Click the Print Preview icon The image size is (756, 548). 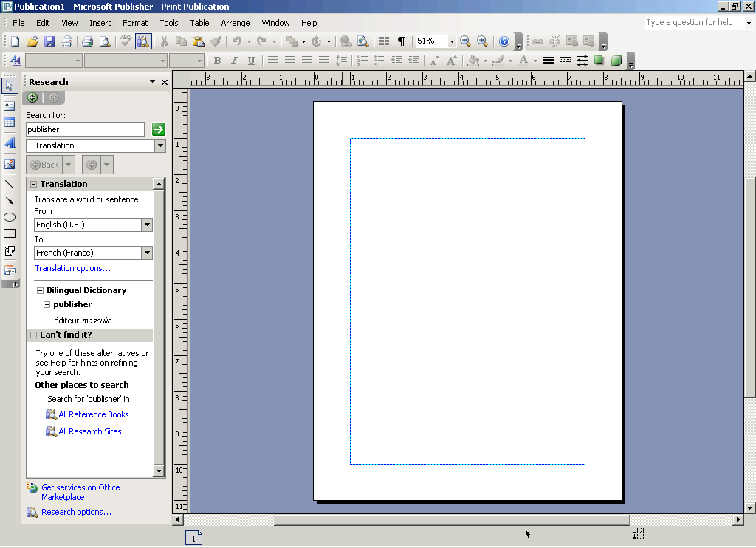point(105,41)
